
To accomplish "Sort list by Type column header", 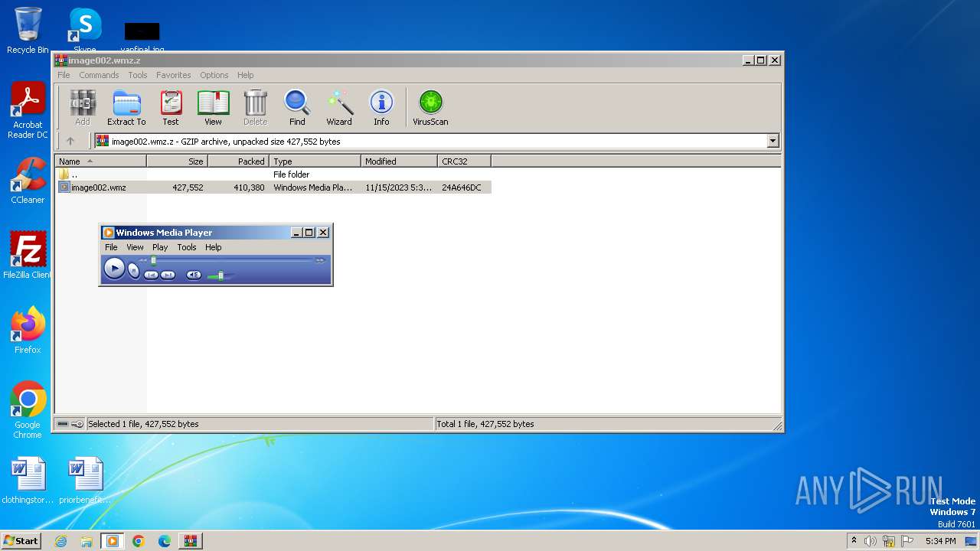I will point(315,161).
